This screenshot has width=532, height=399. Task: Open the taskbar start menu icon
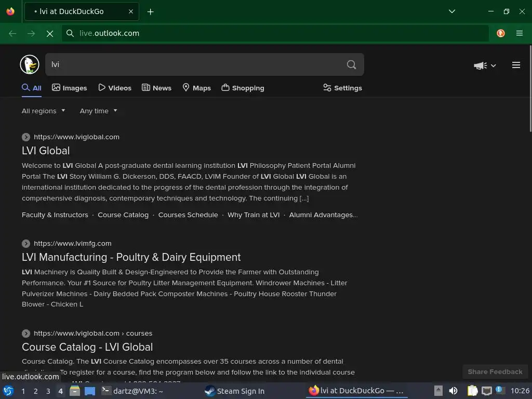[8, 391]
